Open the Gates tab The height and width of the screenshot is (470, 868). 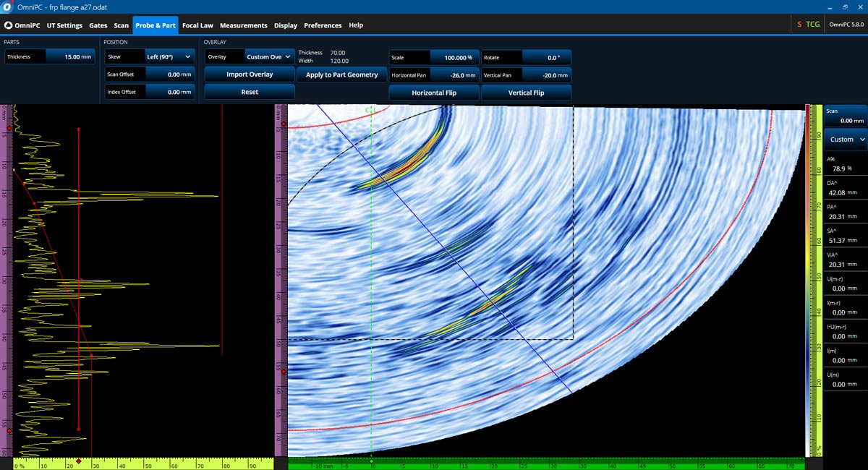[x=98, y=25]
